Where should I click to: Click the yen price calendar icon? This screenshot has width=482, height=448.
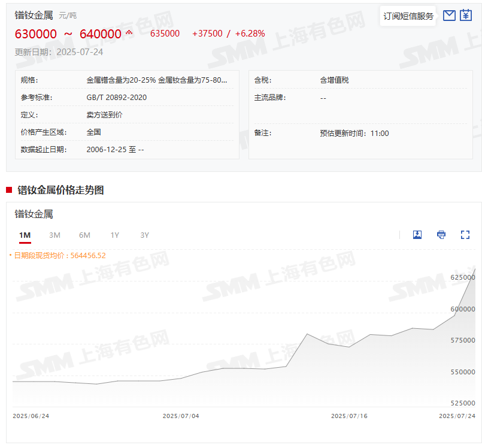pos(466,16)
